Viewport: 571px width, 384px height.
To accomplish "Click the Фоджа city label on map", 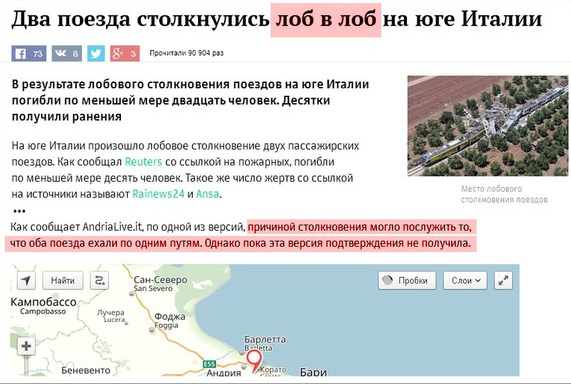I will click(170, 317).
